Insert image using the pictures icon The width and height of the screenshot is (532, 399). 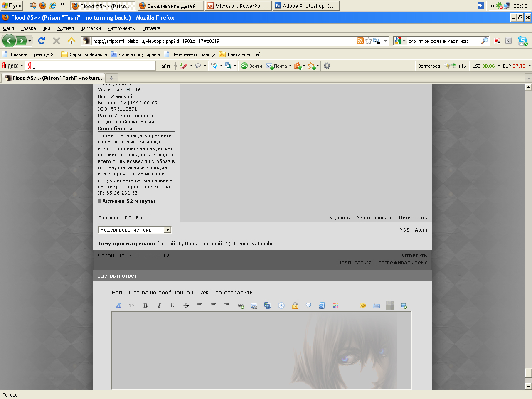[x=268, y=305]
